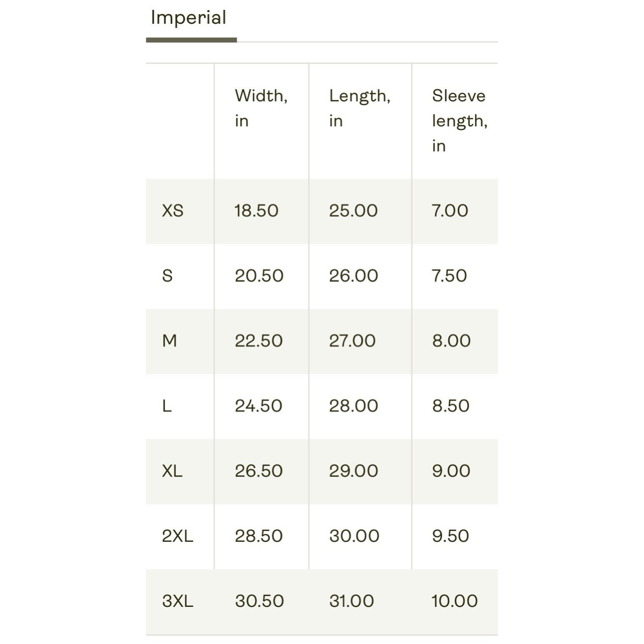Click the Length, in column header
This screenshot has height=644, width=644.
pyautogui.click(x=360, y=108)
